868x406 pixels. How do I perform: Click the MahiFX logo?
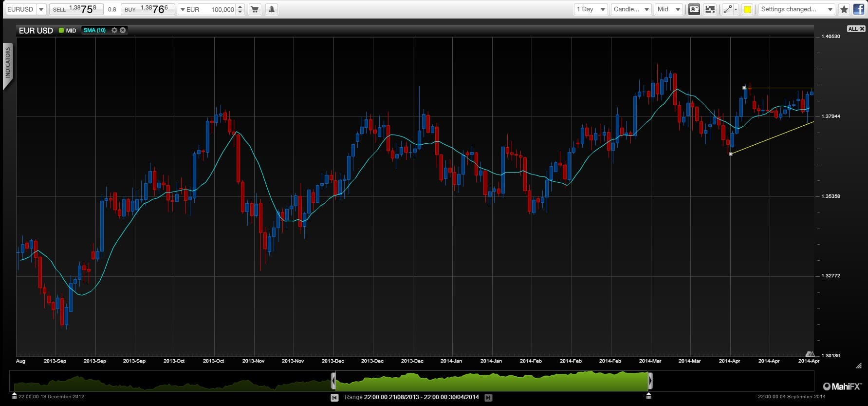[842, 387]
